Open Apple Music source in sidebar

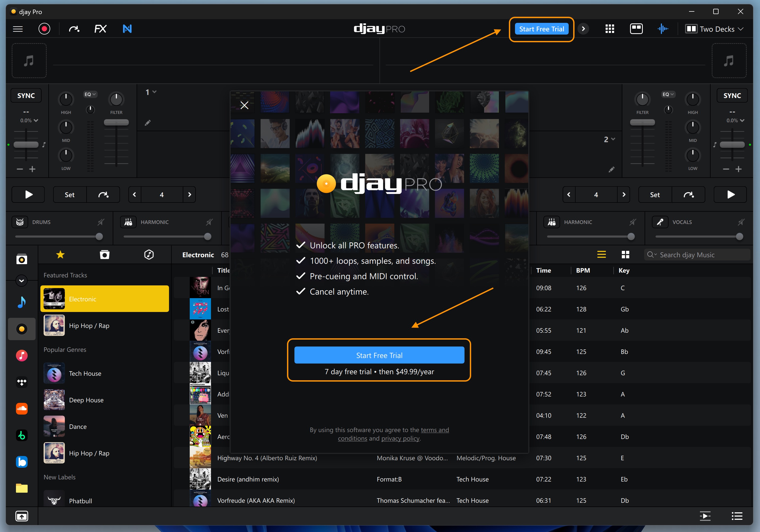point(22,356)
